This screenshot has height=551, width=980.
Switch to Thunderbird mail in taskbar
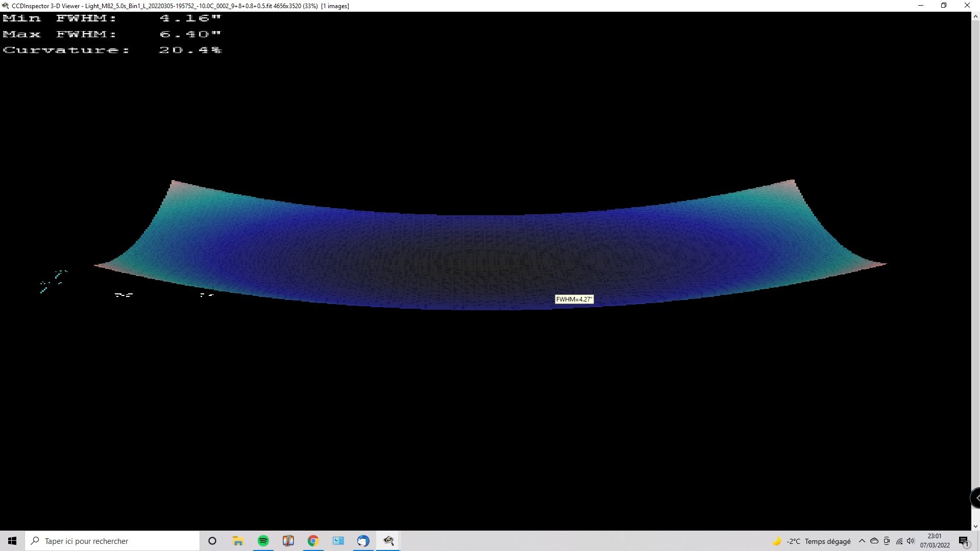(363, 541)
